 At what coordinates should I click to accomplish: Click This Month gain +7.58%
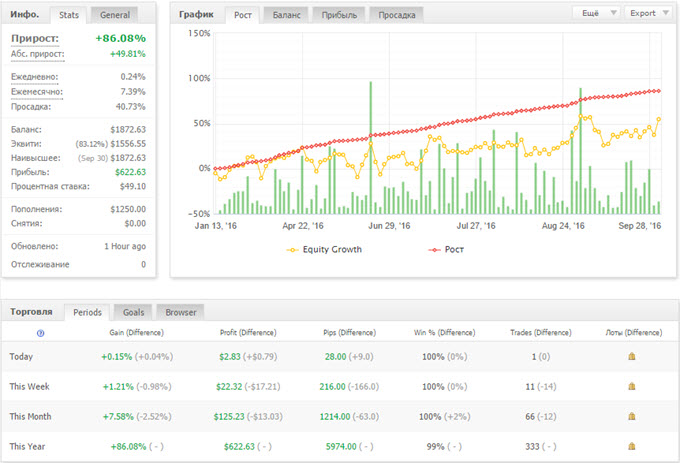coord(118,416)
